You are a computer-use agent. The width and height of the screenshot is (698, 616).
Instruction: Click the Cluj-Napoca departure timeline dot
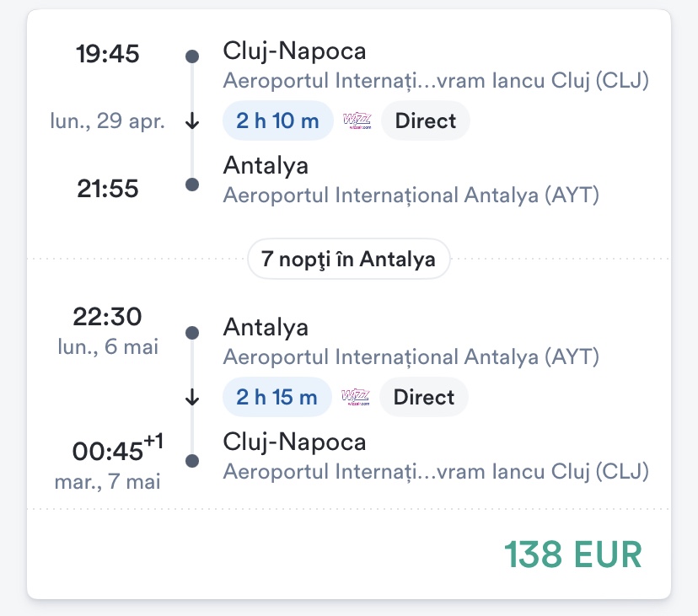tap(192, 56)
